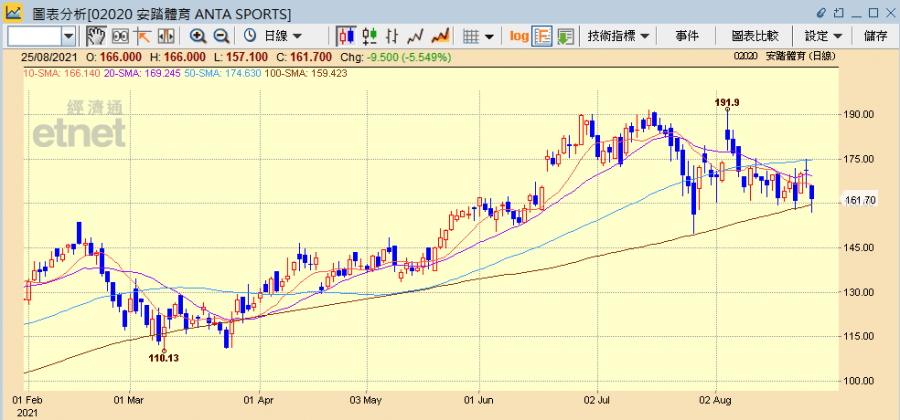Select the hand pan tool

tap(96, 36)
